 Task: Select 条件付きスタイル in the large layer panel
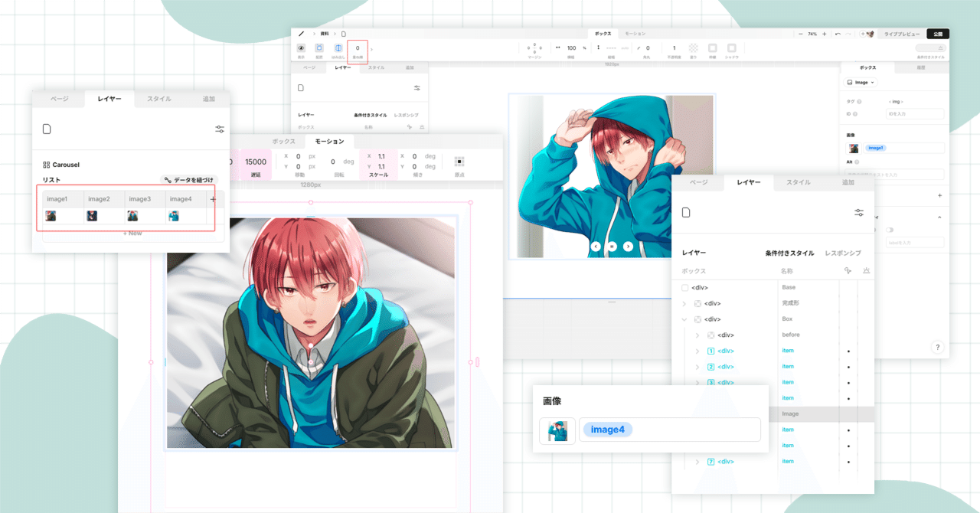click(x=789, y=253)
